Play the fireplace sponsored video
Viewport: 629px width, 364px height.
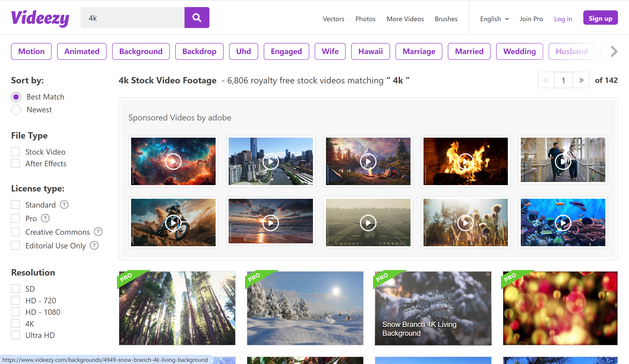pos(465,161)
